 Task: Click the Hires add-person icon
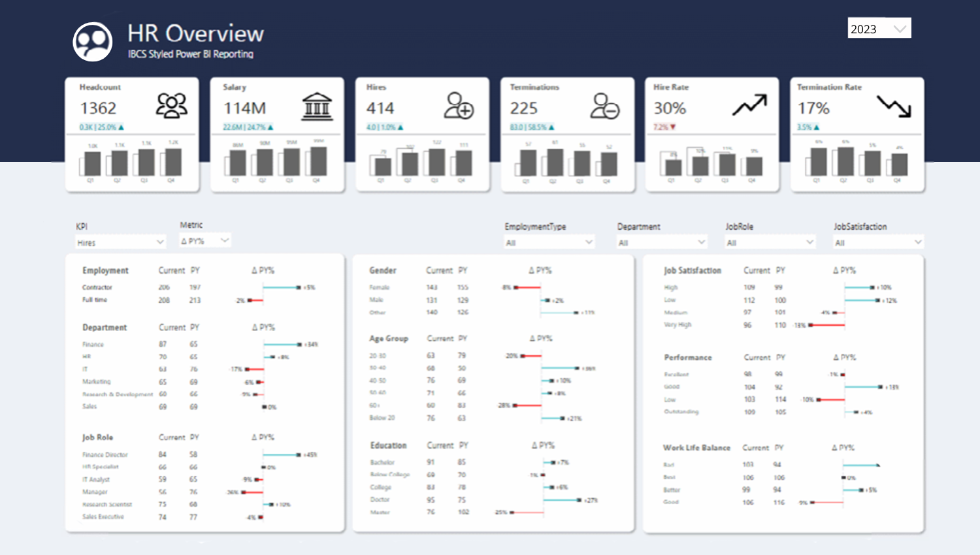coord(459,106)
